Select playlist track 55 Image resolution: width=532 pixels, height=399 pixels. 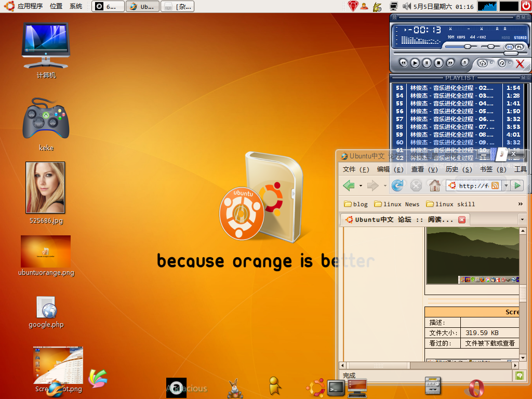coord(458,103)
